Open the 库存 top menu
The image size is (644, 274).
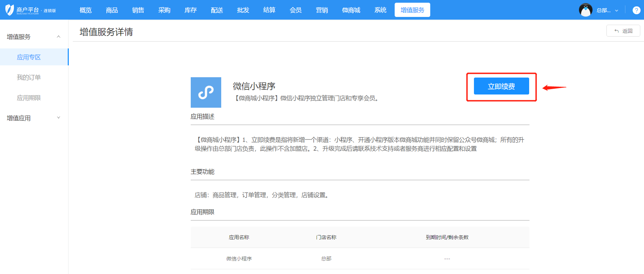pyautogui.click(x=190, y=10)
